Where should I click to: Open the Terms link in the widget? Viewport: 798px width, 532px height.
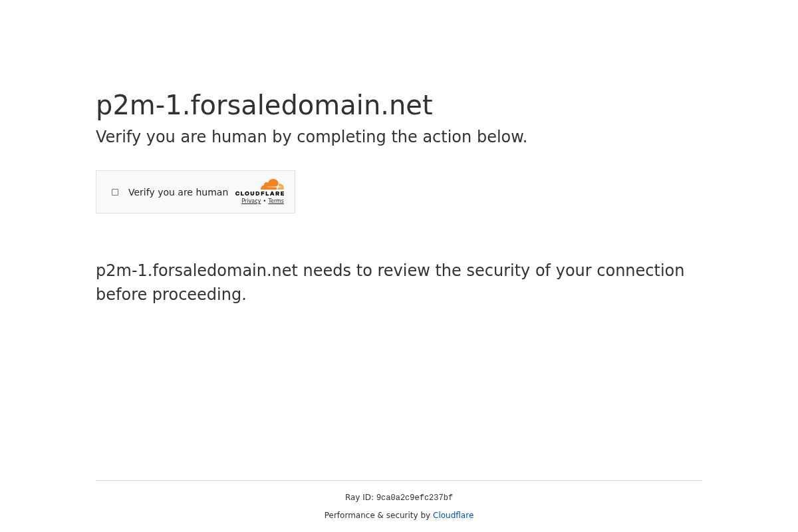tap(276, 201)
